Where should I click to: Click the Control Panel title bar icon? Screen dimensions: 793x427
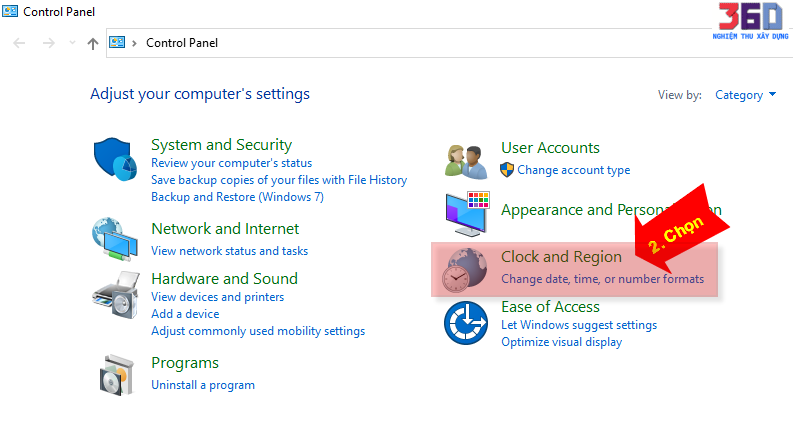point(10,11)
